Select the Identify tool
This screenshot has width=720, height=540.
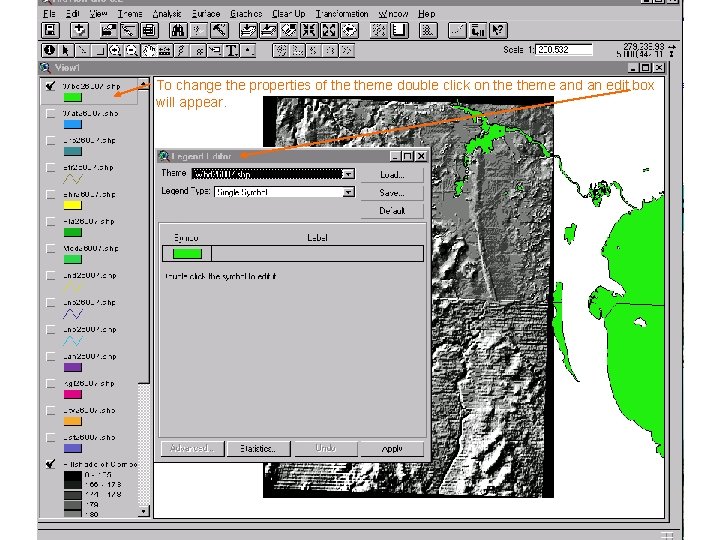click(x=50, y=49)
